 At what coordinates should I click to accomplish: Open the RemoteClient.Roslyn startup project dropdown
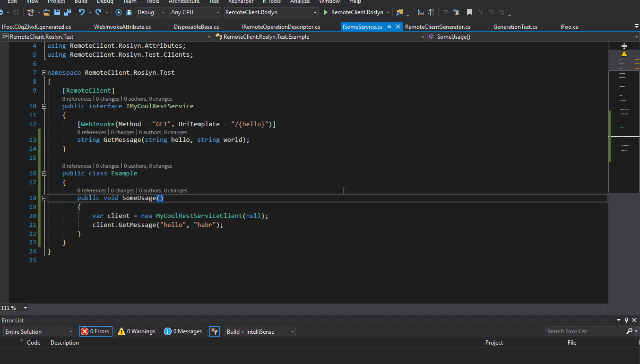click(271, 12)
